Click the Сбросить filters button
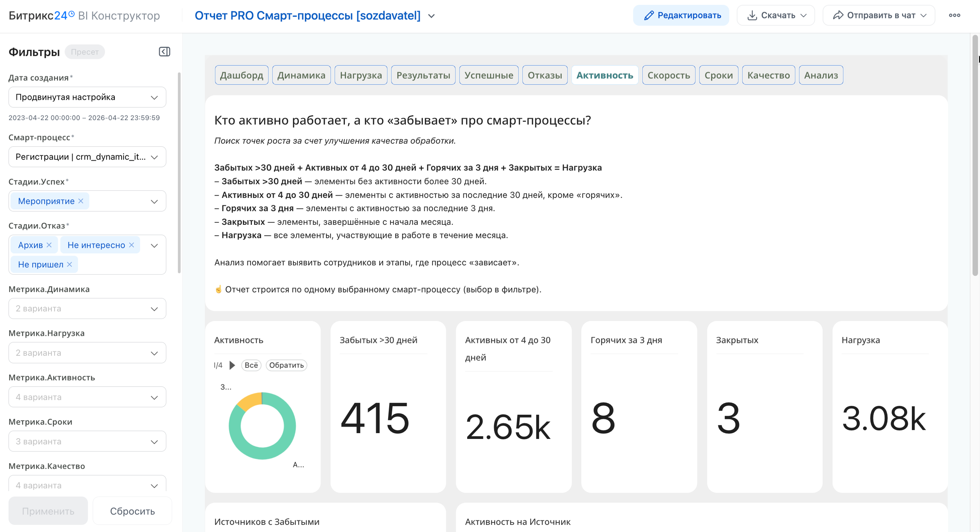Viewport: 980px width, 532px height. pyautogui.click(x=132, y=511)
